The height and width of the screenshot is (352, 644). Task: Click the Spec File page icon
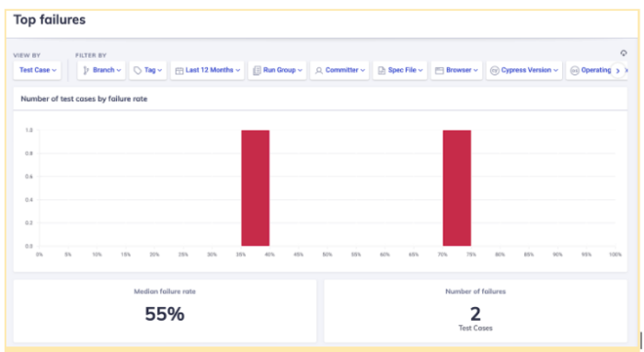click(x=382, y=71)
